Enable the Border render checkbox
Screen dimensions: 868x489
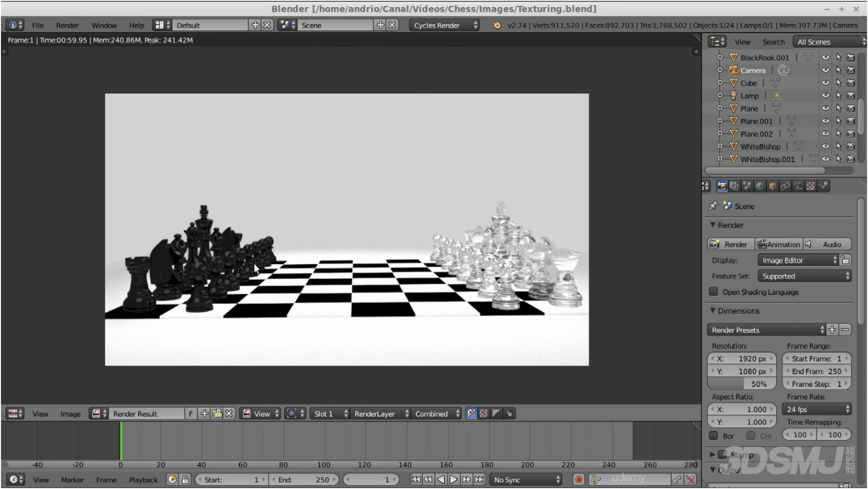coord(714,436)
